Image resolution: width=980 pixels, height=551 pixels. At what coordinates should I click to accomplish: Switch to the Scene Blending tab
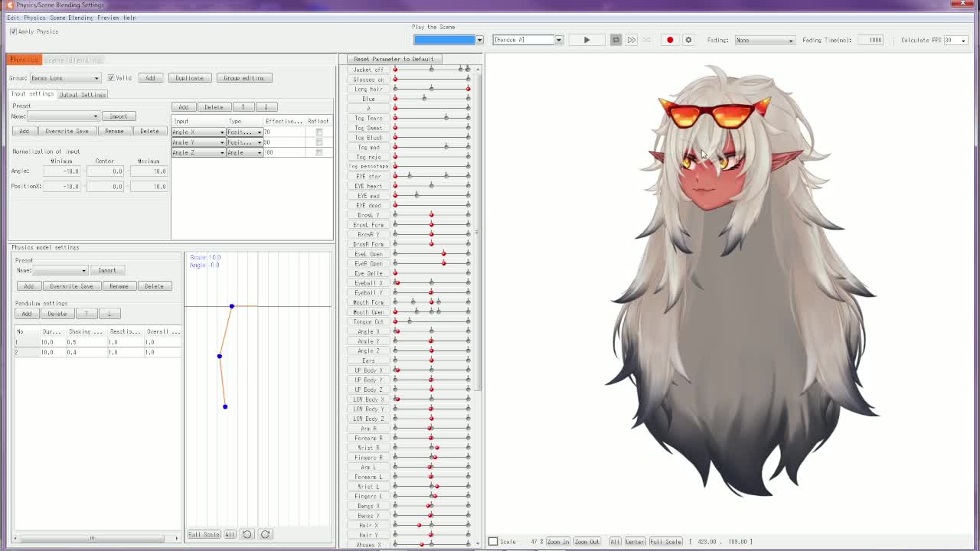pos(73,60)
